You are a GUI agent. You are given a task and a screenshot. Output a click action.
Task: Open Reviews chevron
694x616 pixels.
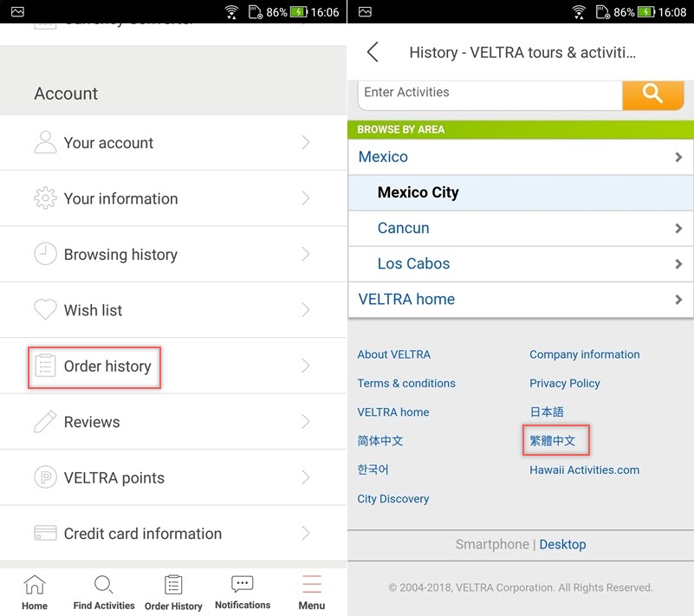(x=305, y=421)
